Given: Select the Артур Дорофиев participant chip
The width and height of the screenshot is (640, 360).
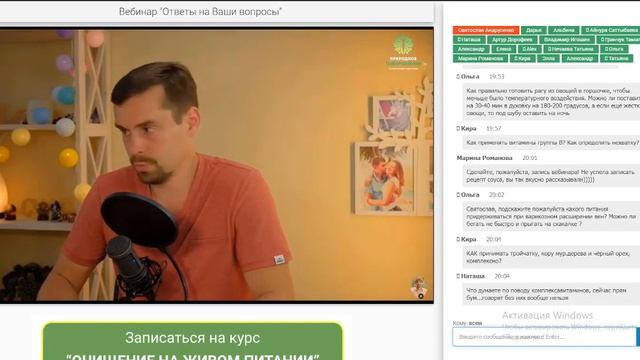Looking at the screenshot, I should (x=512, y=40).
